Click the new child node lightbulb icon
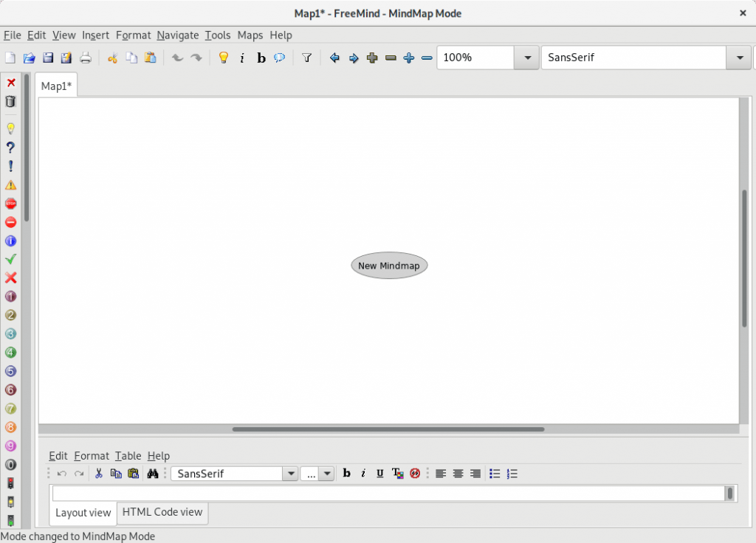Image resolution: width=756 pixels, height=543 pixels. point(223,58)
